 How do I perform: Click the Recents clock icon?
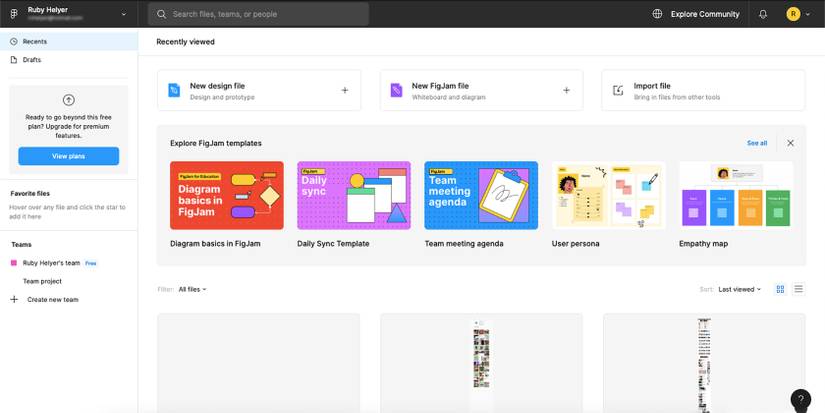coord(14,42)
